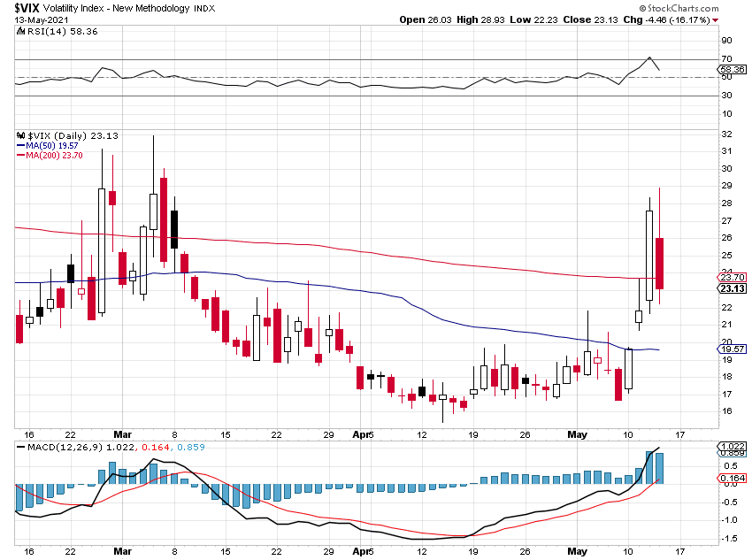Click 'Mar' on the MACD panel date axis

[122, 551]
